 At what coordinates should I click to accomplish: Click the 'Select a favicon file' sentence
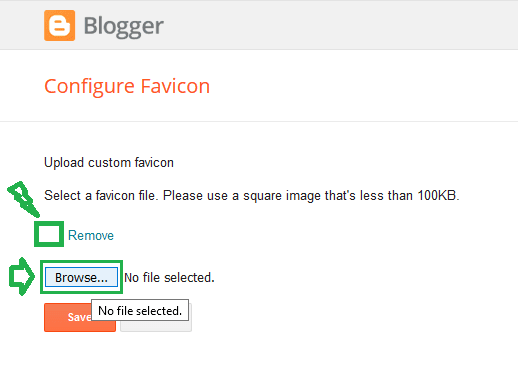(x=252, y=195)
